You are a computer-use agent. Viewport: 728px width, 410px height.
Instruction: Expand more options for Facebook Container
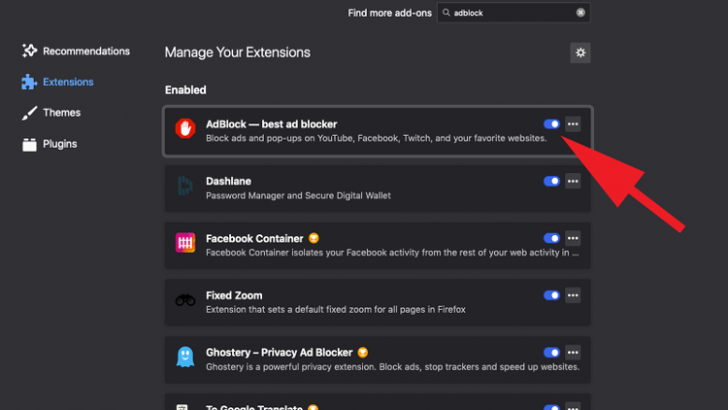click(573, 238)
